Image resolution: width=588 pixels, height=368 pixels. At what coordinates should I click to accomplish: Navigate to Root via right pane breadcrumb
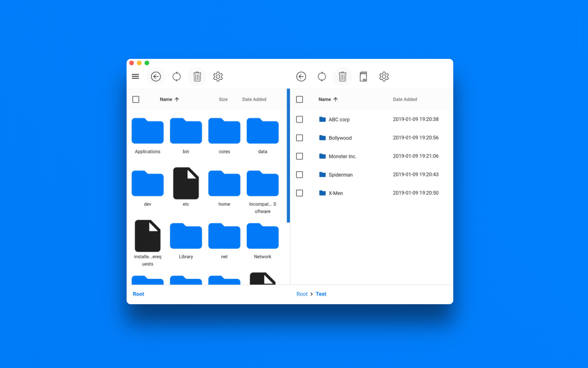click(x=302, y=294)
